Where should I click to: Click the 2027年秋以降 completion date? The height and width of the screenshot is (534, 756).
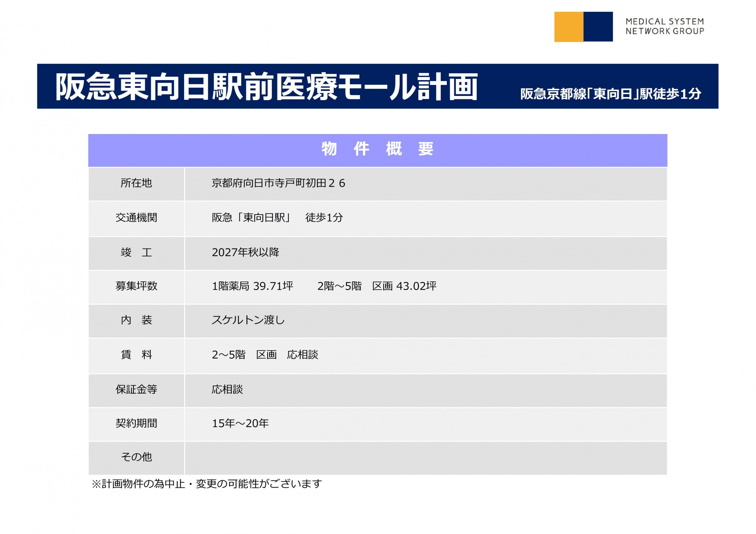tap(245, 252)
